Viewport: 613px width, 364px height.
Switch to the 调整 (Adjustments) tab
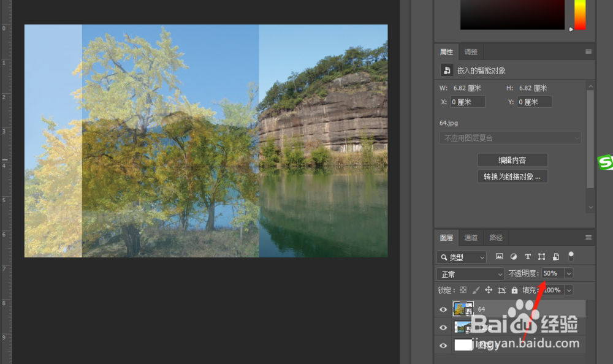(x=470, y=52)
